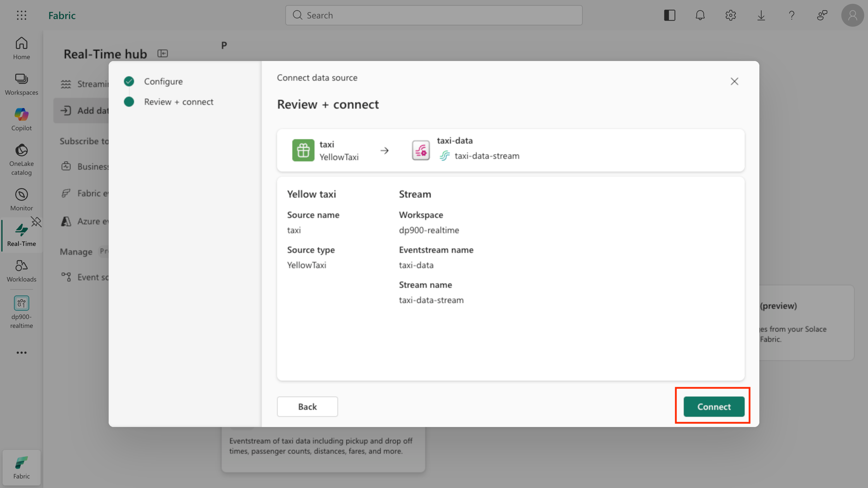Toggle the side panel layout icon
The height and width of the screenshot is (488, 868).
(669, 15)
